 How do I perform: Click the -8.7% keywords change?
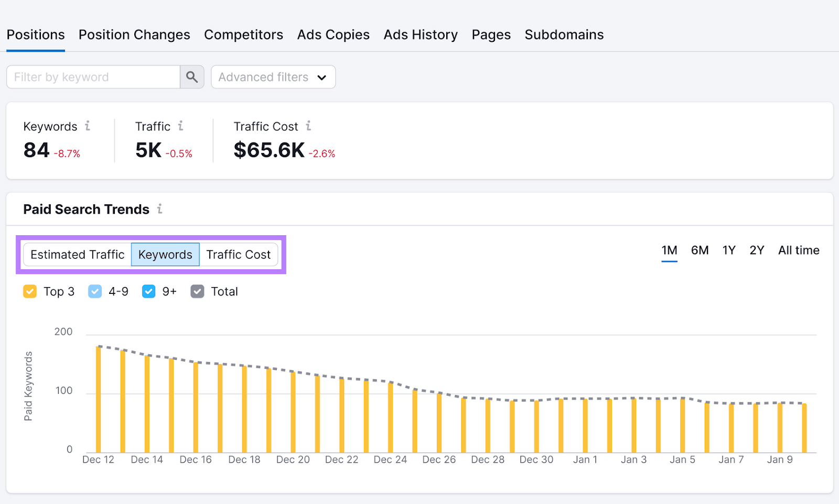(x=67, y=154)
